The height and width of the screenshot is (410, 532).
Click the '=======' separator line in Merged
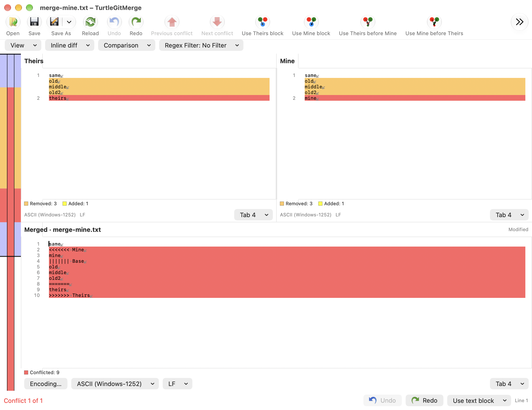click(287, 284)
